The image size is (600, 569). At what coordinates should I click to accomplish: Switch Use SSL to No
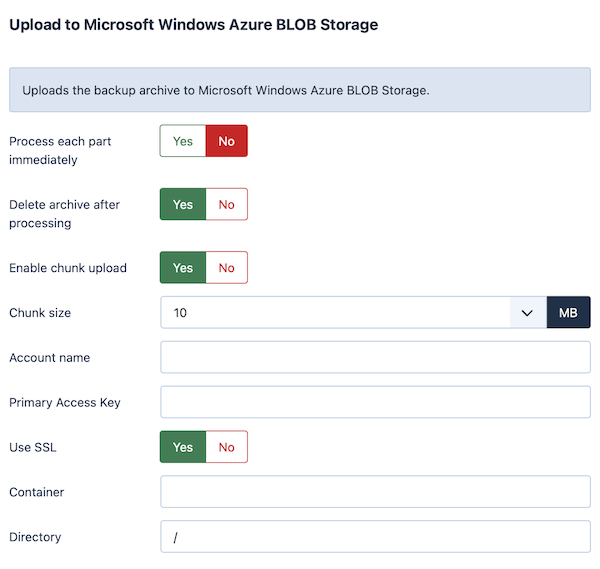click(227, 447)
